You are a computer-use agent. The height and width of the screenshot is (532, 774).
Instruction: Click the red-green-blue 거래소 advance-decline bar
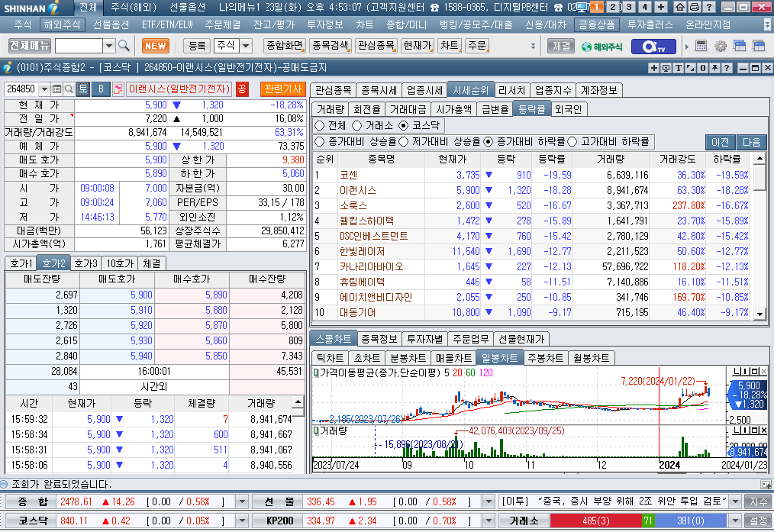click(638, 521)
